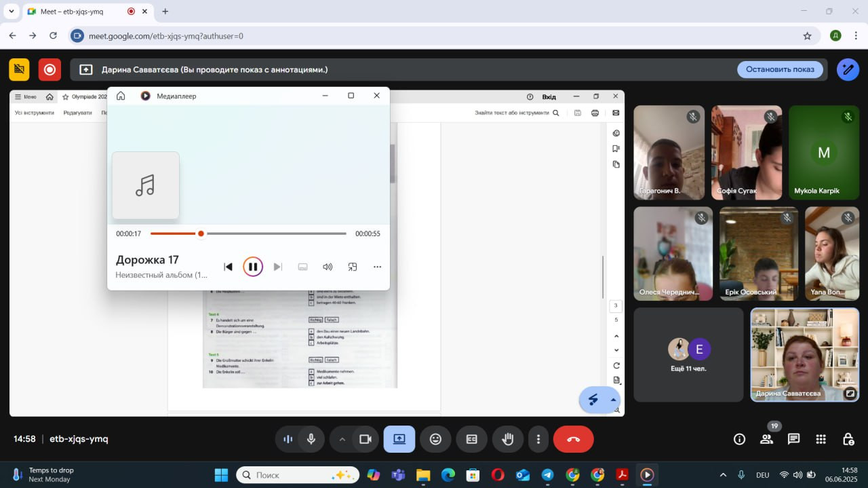Click the email share icon in Acrobat
Viewport: 868px width, 488px height.
tap(616, 113)
